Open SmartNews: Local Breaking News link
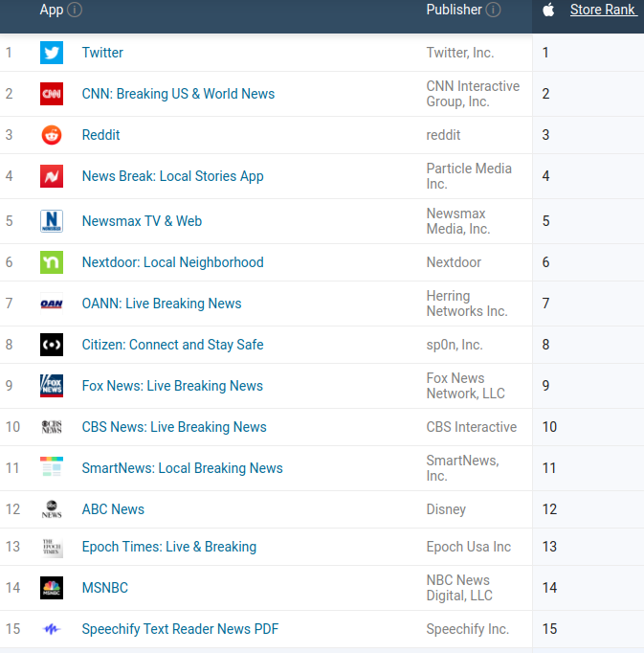The image size is (644, 653). tap(183, 468)
